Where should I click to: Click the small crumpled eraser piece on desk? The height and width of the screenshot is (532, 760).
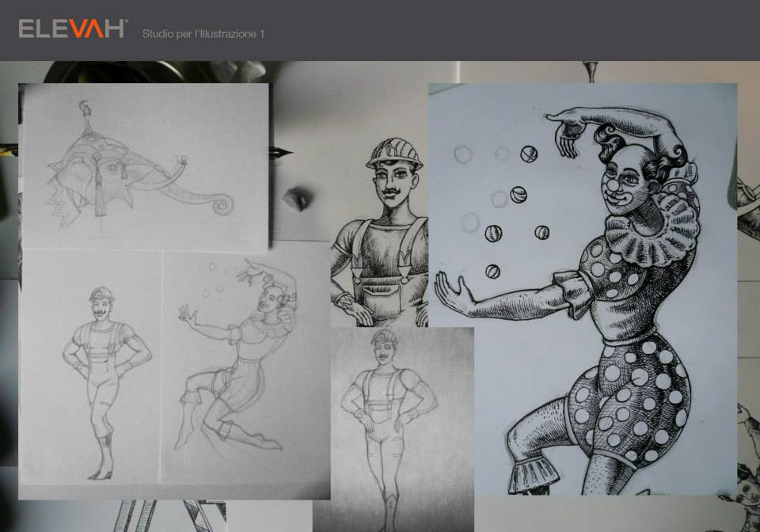(x=298, y=198)
